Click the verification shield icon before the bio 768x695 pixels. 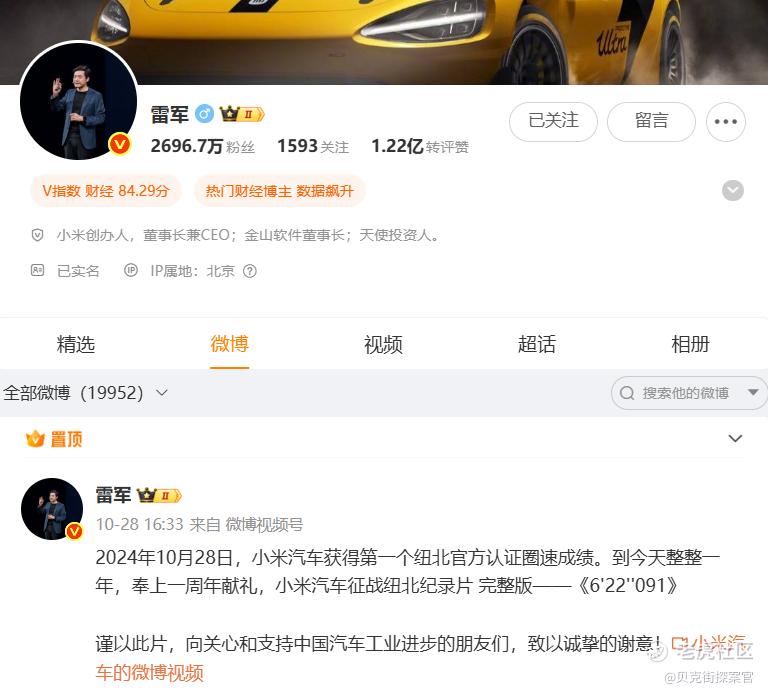point(37,236)
